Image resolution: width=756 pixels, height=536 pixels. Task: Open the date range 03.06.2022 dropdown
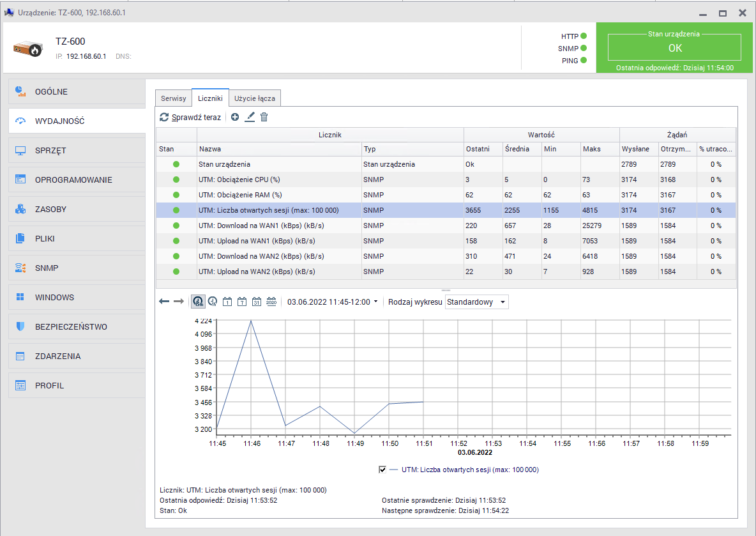click(x=332, y=302)
